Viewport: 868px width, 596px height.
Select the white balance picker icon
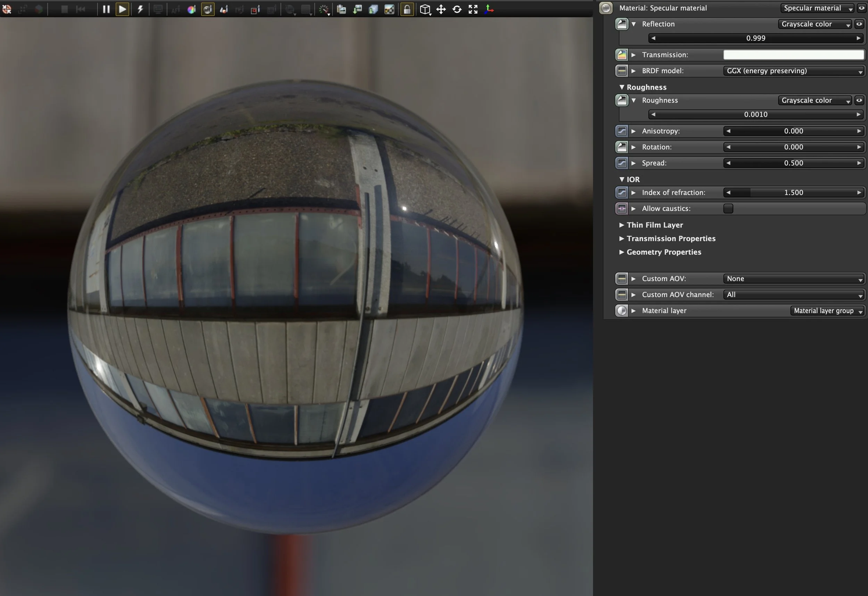coord(192,9)
